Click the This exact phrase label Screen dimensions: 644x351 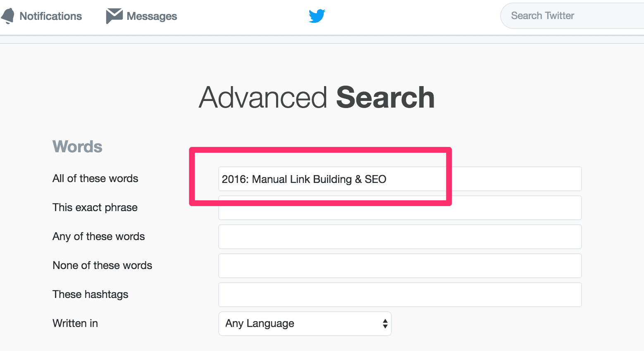(x=95, y=207)
